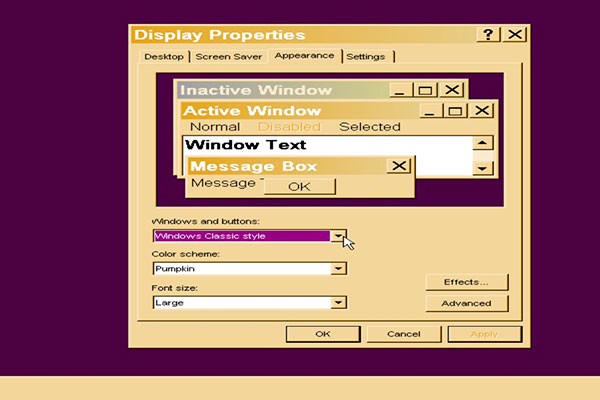The width and height of the screenshot is (600, 400).
Task: Expand the Font size dropdown arrow
Action: click(x=338, y=302)
